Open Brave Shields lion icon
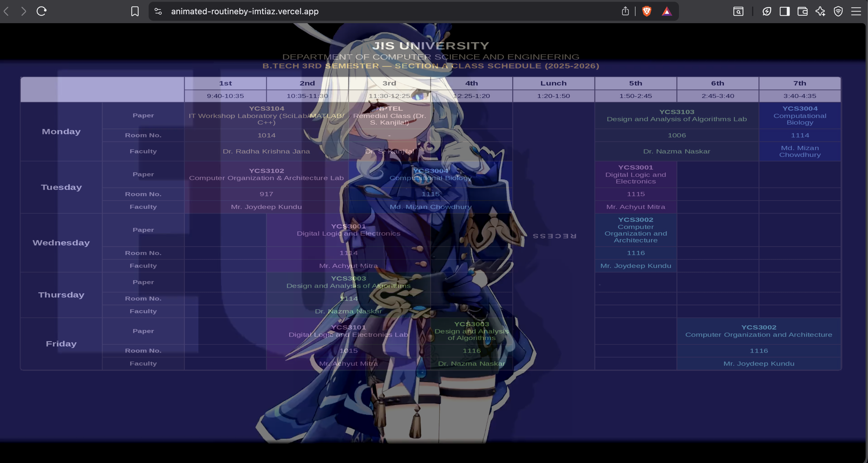Image resolution: width=868 pixels, height=463 pixels. [x=646, y=11]
